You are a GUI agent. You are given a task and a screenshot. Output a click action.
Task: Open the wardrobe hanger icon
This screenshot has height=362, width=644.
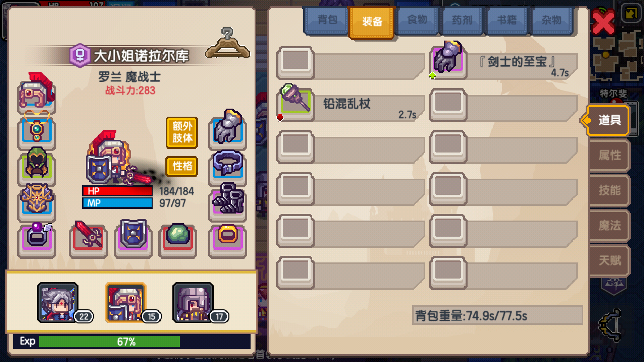227,44
